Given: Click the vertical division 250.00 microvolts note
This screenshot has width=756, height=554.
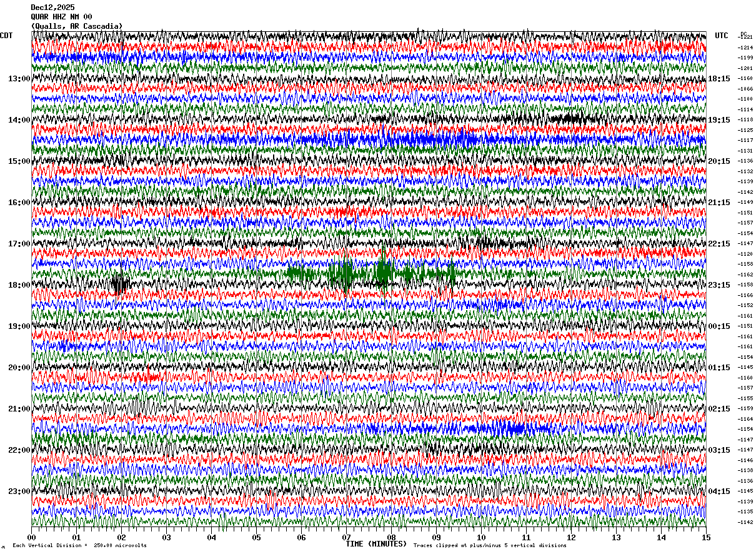Looking at the screenshot, I should click(x=79, y=546).
